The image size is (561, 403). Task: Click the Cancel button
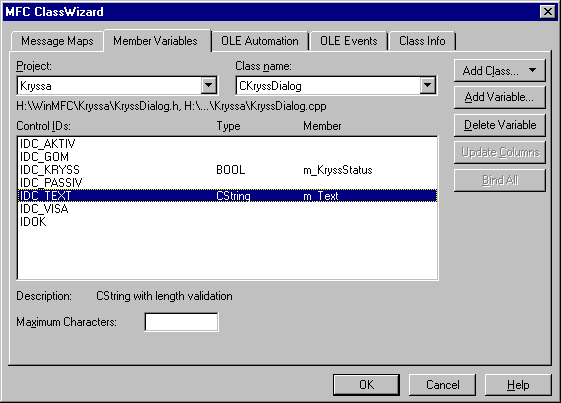pos(442,385)
